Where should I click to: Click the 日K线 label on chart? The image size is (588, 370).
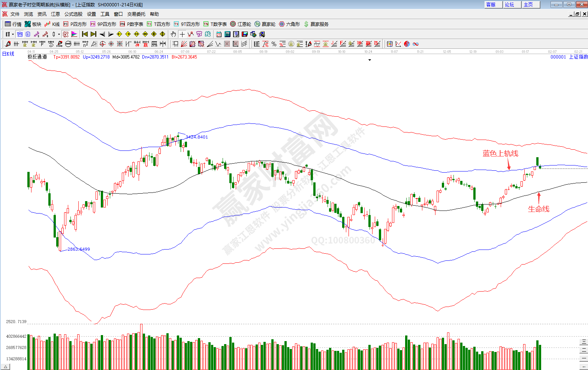[x=8, y=54]
